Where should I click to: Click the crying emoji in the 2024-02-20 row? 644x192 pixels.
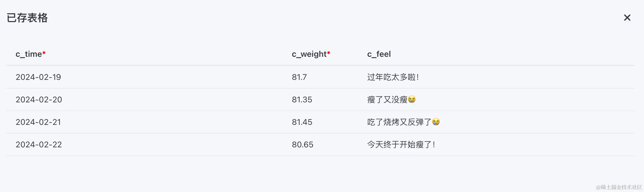click(412, 99)
